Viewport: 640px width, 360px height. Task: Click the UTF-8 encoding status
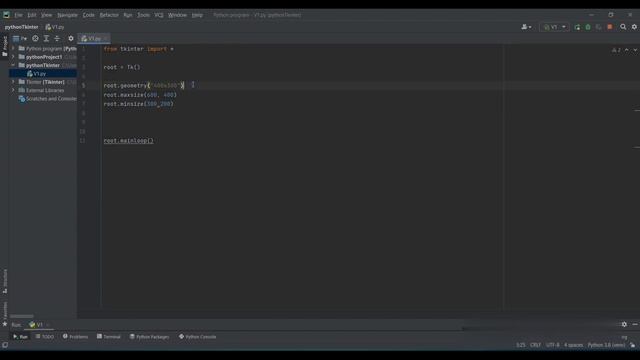[x=553, y=345]
